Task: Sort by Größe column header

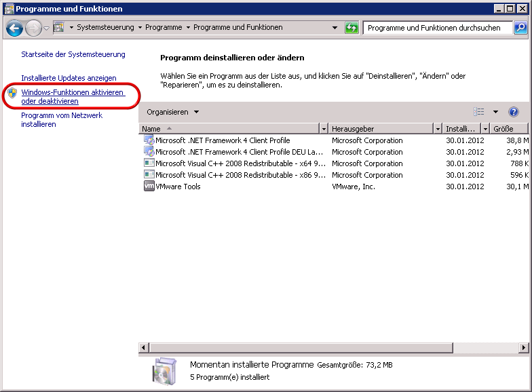Action: pyautogui.click(x=509, y=129)
